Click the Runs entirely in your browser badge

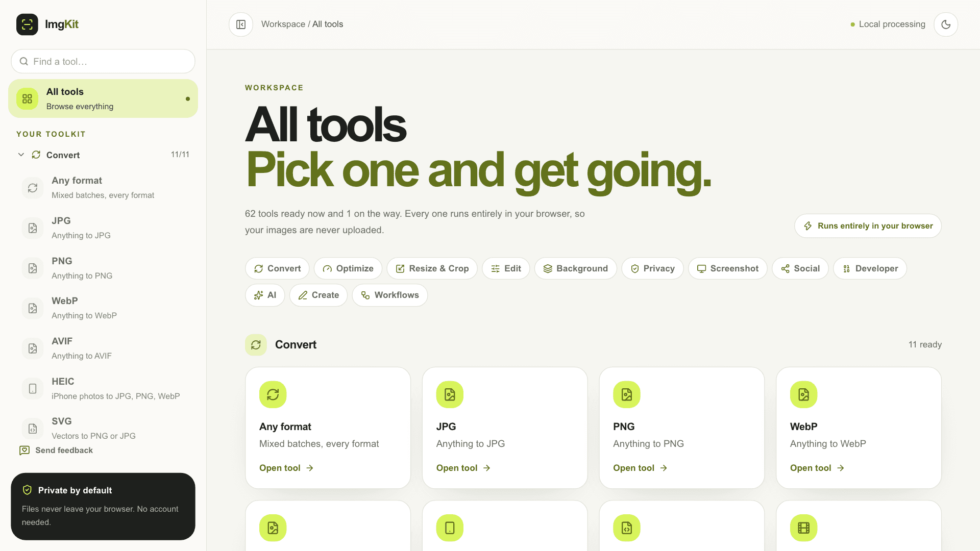click(x=868, y=226)
